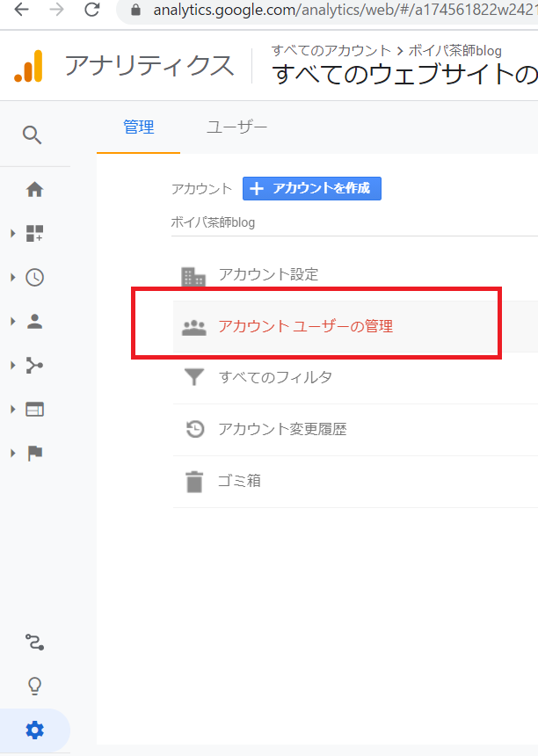Open Discover lightbulb icon
The height and width of the screenshot is (756, 538).
click(x=34, y=686)
